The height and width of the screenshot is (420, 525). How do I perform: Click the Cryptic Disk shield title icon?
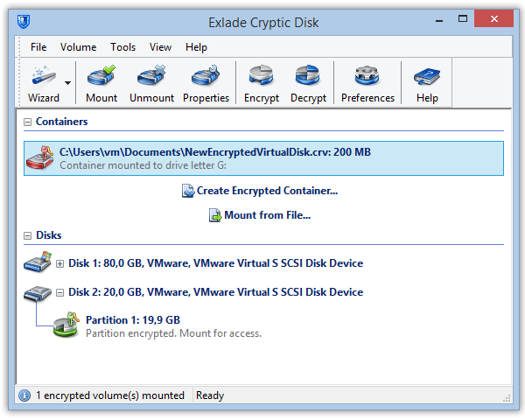pyautogui.click(x=24, y=21)
